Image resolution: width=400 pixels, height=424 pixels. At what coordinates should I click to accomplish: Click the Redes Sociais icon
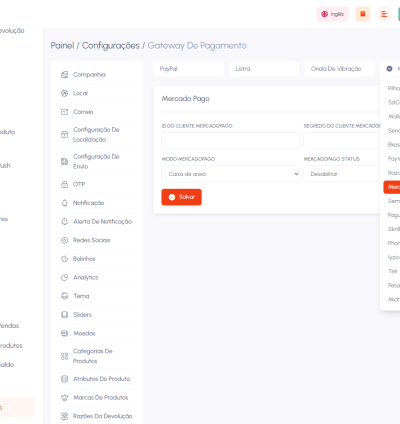(65, 240)
